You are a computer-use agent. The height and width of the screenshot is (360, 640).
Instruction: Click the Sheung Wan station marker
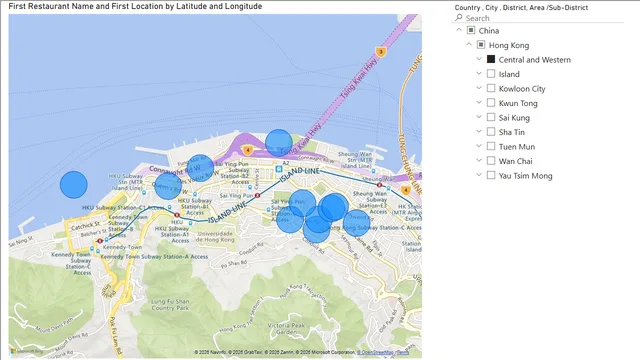tap(379, 185)
